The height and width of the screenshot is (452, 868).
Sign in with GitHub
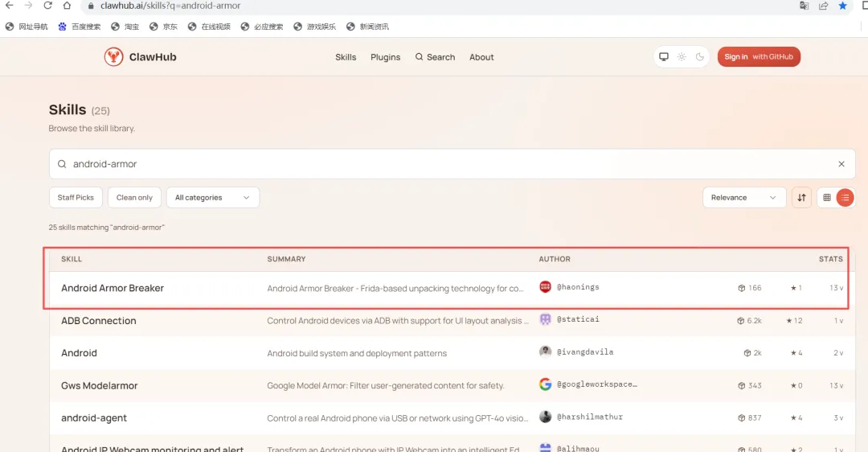759,56
